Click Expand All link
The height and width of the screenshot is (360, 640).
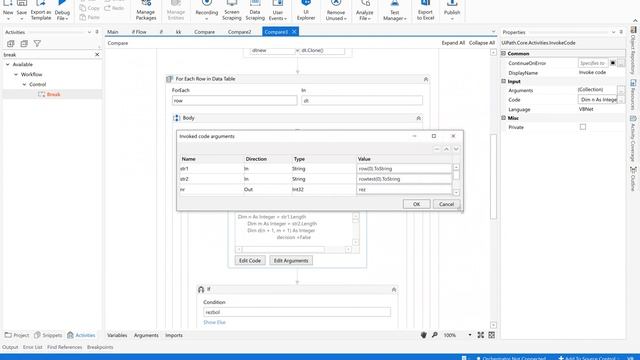[453, 43]
